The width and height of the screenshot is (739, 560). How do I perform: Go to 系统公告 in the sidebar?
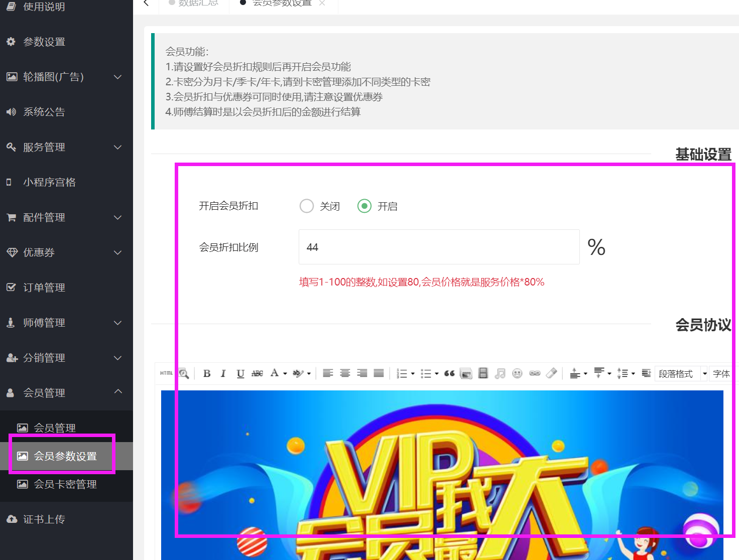pyautogui.click(x=44, y=112)
